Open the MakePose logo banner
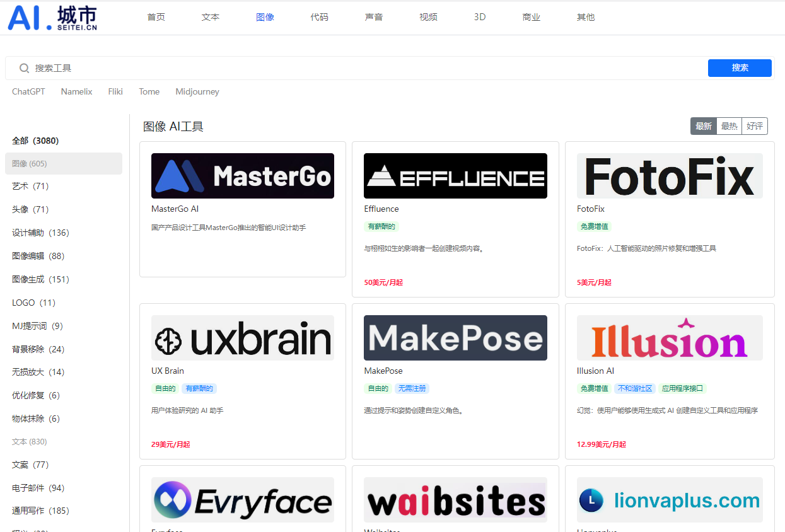The image size is (785, 532). 455,338
